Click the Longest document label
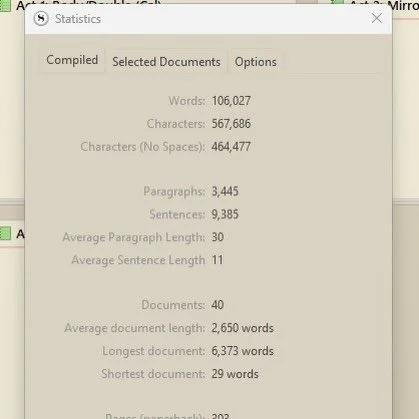 [x=153, y=351]
